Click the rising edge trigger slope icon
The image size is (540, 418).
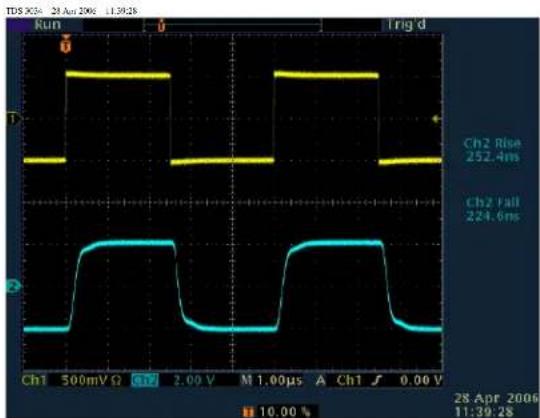(x=378, y=380)
